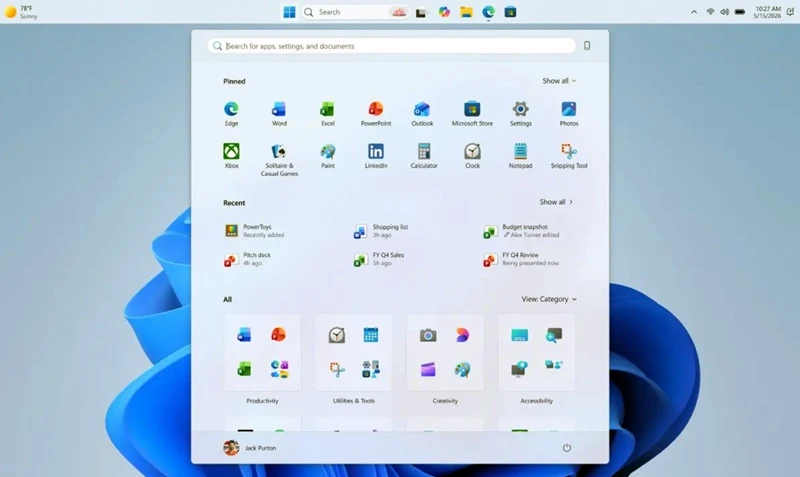800x477 pixels.
Task: Open the pinned Clock app
Action: 472,156
